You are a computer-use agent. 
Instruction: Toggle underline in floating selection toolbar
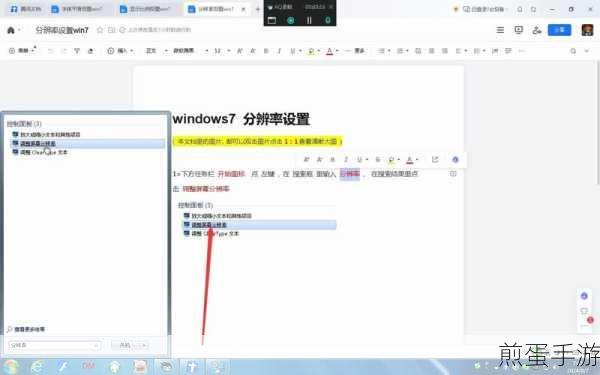(360, 160)
